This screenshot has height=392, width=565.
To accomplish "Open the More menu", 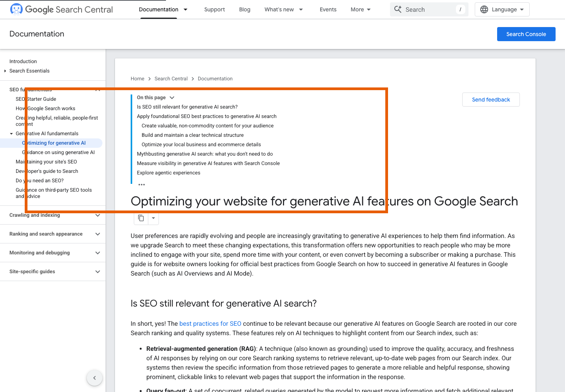I will [361, 9].
